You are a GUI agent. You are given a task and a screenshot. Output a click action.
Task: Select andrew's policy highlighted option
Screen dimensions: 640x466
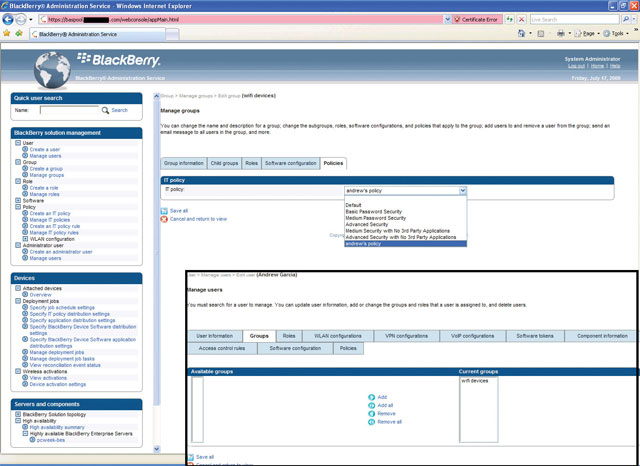coord(405,244)
